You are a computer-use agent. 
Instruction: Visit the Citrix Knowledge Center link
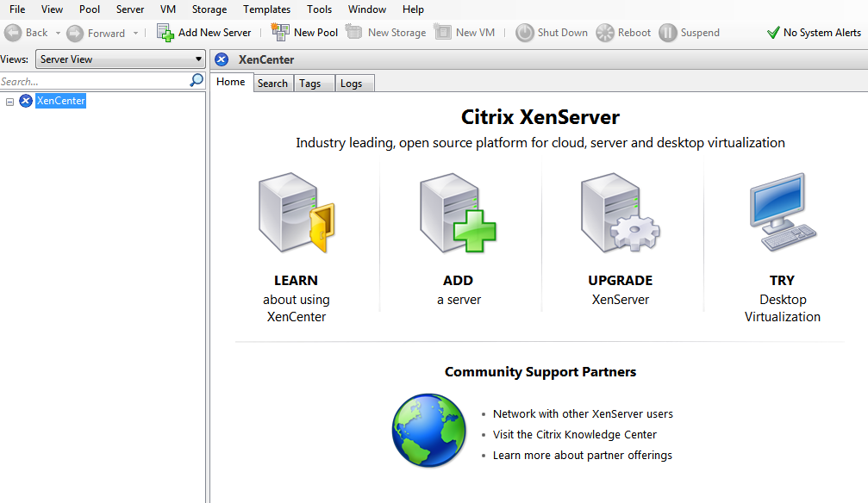pyautogui.click(x=574, y=435)
